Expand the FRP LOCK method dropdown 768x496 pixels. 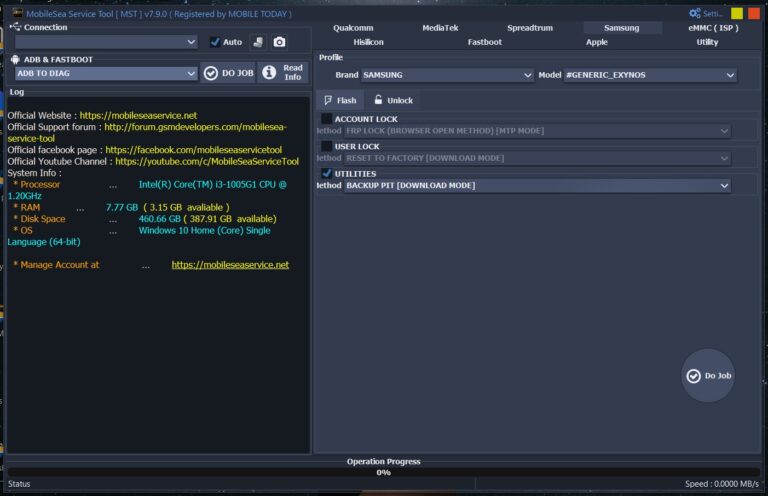[x=537, y=131]
